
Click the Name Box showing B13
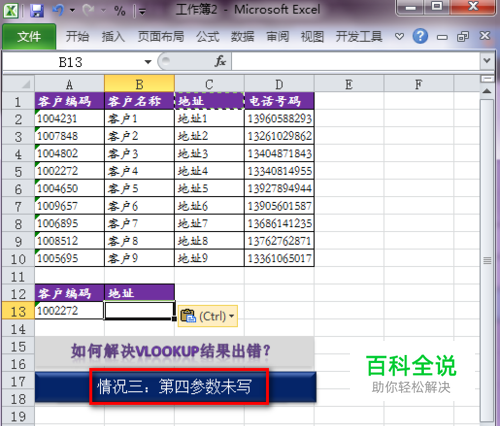(70, 62)
